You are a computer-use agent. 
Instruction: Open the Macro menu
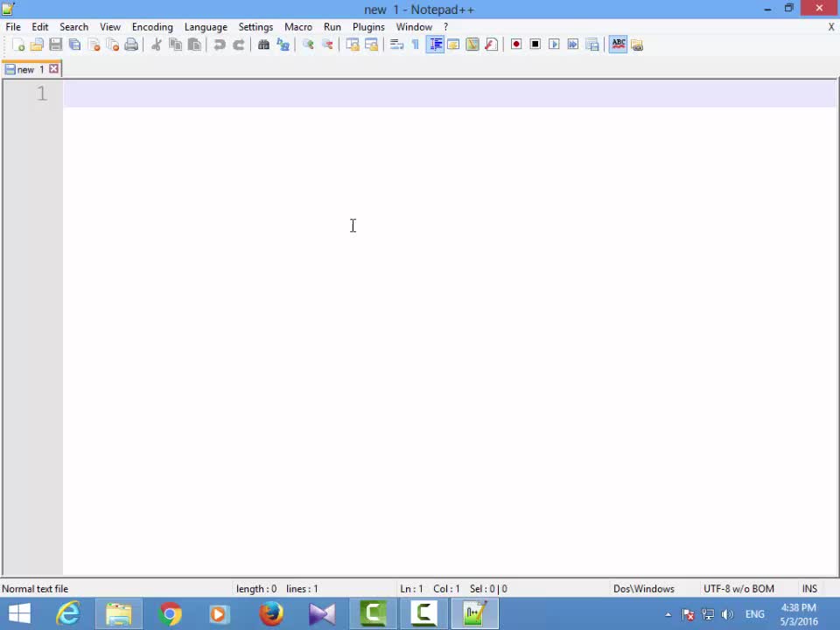pos(298,27)
